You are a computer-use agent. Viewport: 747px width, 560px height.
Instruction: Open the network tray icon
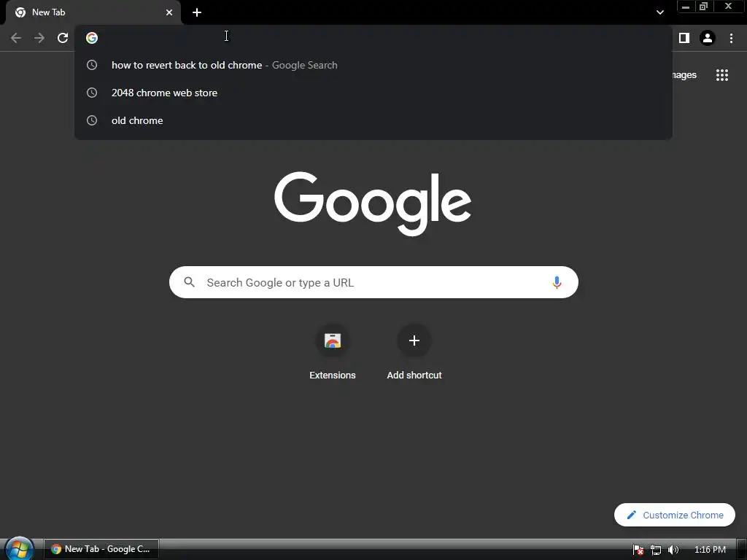[656, 550]
